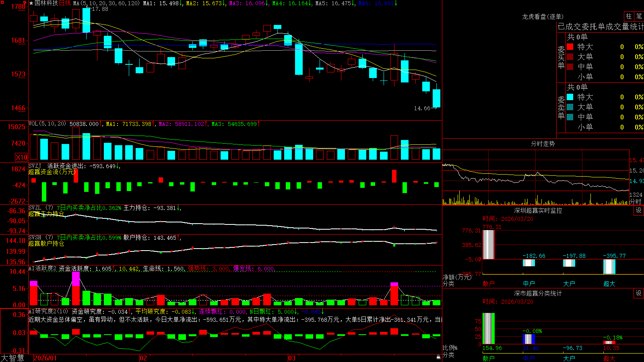Click the AI研究度2(10) indicator label

[x=48, y=311]
